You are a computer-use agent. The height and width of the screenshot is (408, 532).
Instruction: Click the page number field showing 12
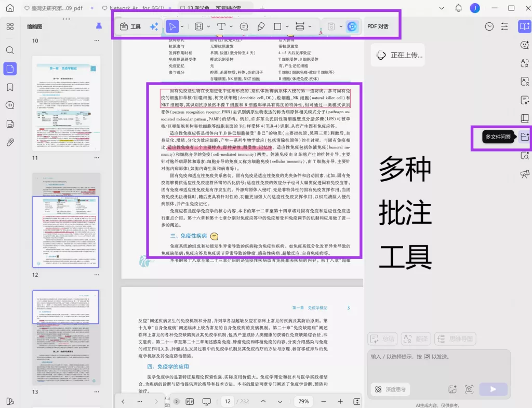tap(228, 401)
